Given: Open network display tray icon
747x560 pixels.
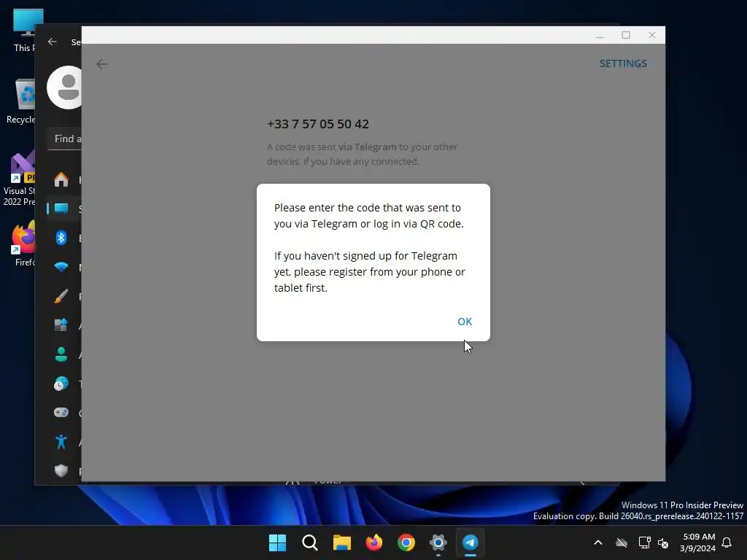Looking at the screenshot, I should point(644,542).
